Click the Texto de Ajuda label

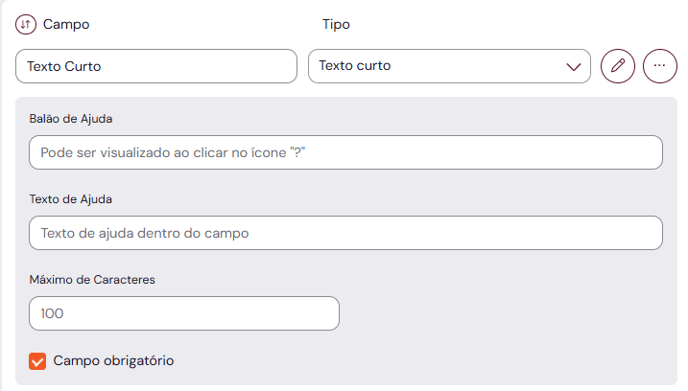[71, 199]
